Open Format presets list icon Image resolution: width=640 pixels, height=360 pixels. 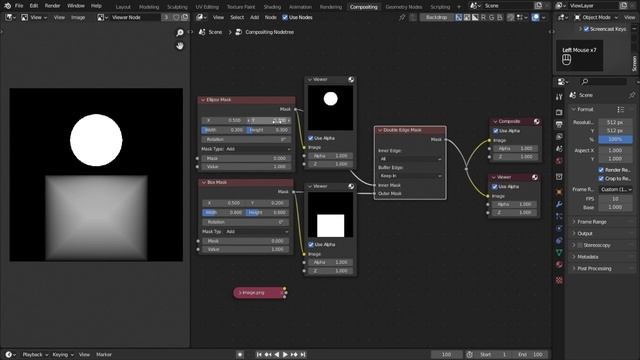pyautogui.click(x=620, y=109)
